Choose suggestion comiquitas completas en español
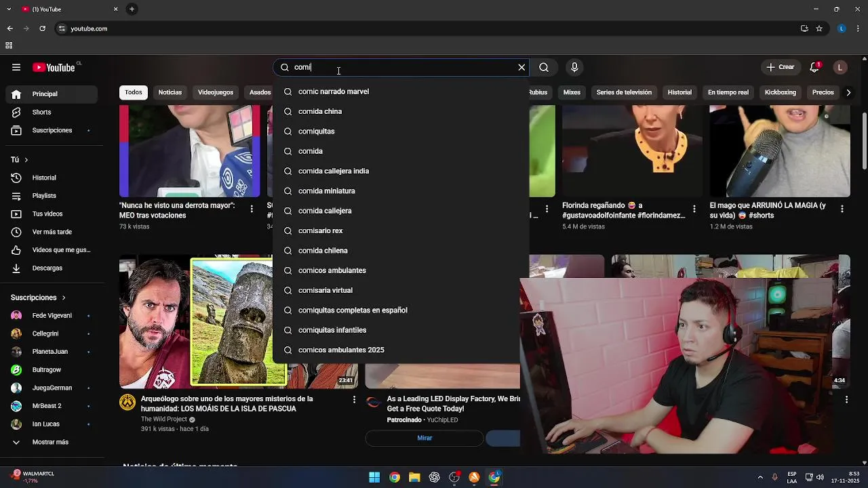 point(401,310)
